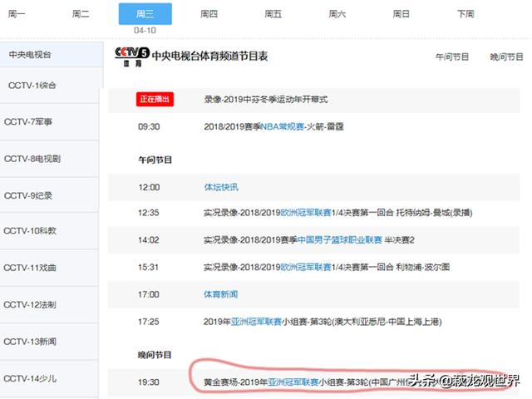Open CCTV-1综合 channel listing
Viewport: 532px width, 399px height.
51,86
